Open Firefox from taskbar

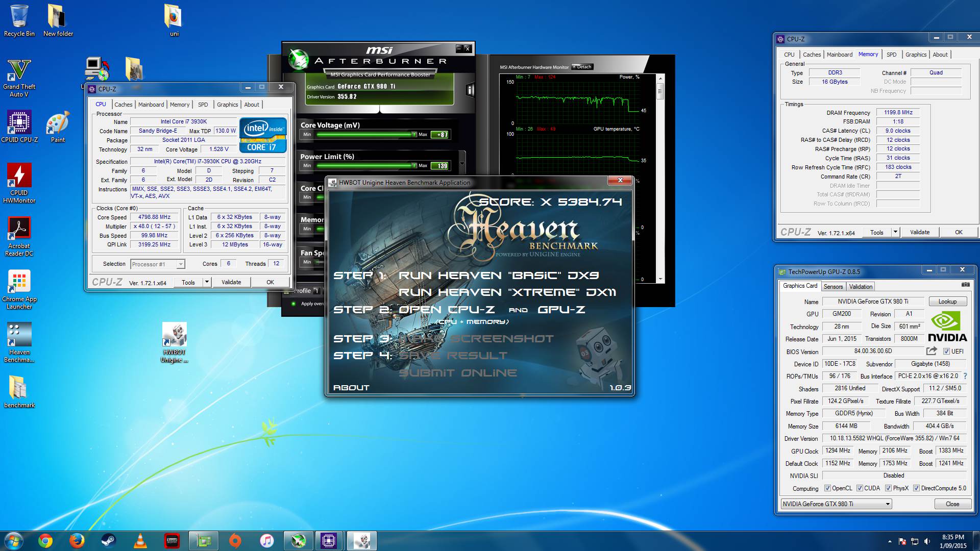tap(77, 541)
